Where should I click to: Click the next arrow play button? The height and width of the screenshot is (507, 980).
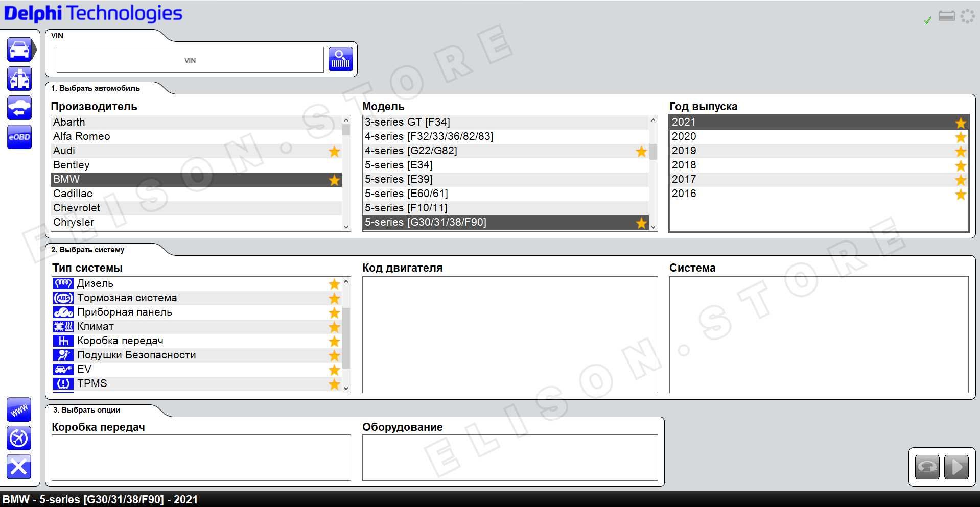[957, 467]
